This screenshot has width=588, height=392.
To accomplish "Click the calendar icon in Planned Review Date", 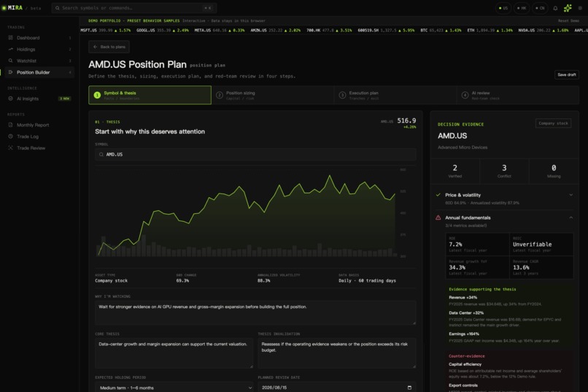I will (x=409, y=388).
